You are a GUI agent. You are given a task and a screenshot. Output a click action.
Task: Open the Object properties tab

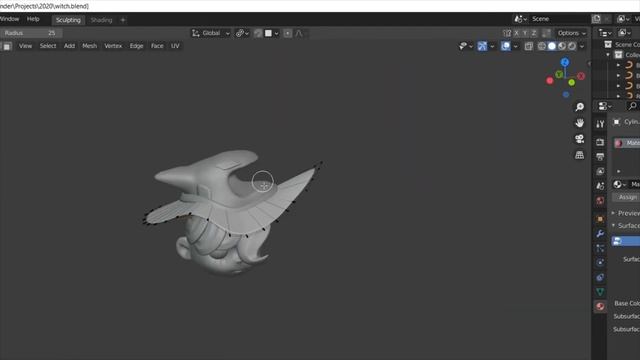pos(600,219)
